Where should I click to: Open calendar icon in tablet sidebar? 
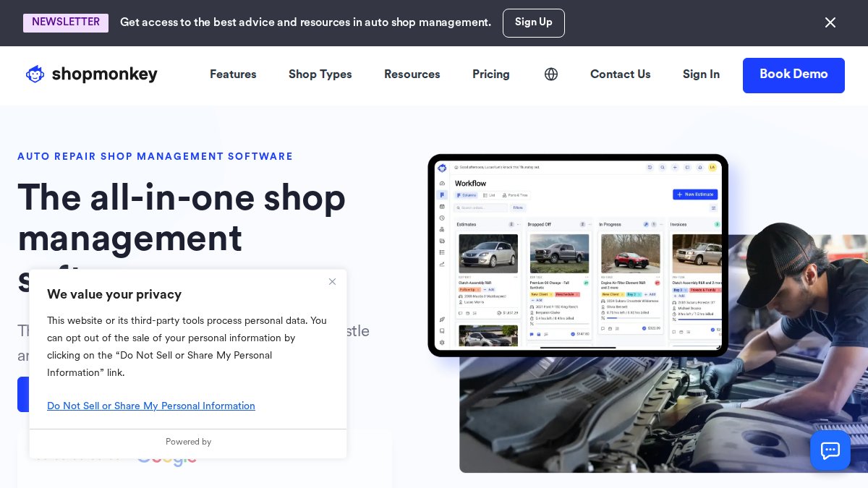(442, 207)
